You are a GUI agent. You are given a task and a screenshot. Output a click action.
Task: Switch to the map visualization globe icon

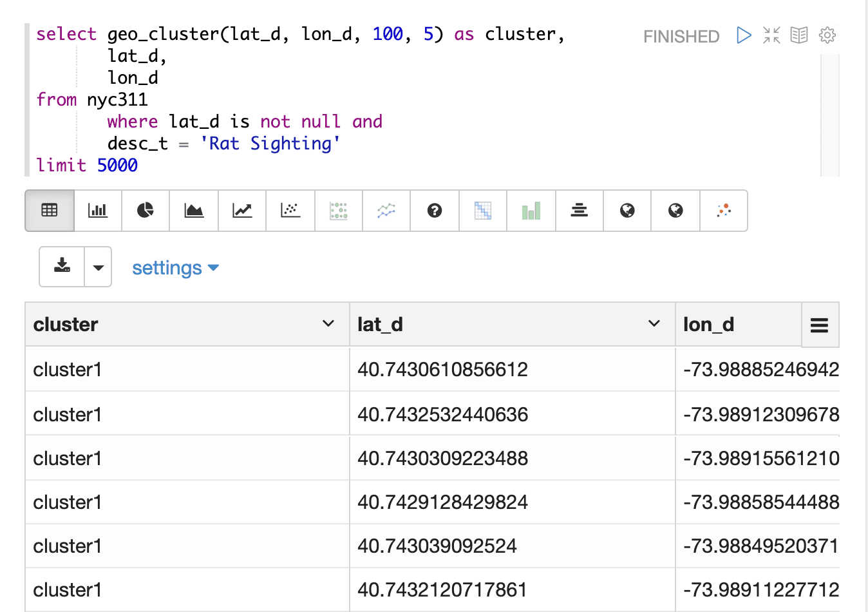point(627,211)
